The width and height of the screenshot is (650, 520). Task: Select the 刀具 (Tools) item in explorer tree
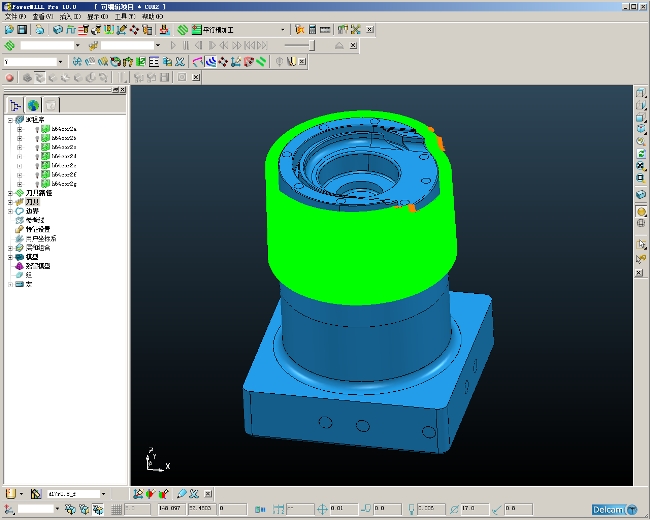[32, 202]
